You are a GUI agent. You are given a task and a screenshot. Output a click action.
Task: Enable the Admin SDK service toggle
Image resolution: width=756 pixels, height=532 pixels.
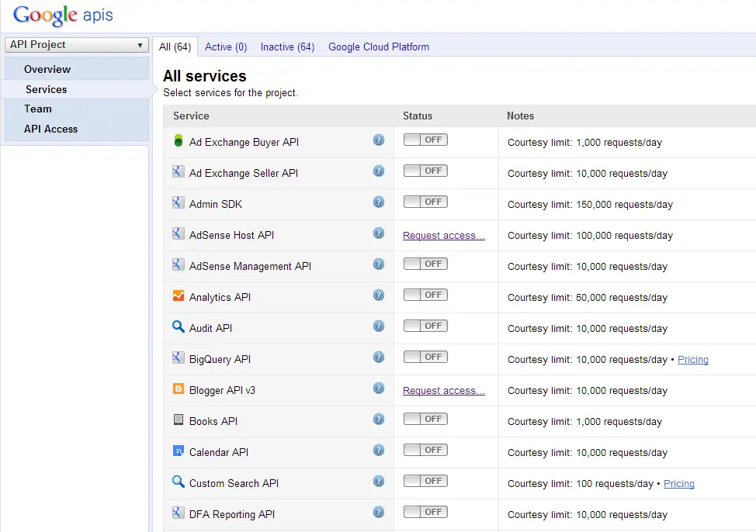coord(425,202)
